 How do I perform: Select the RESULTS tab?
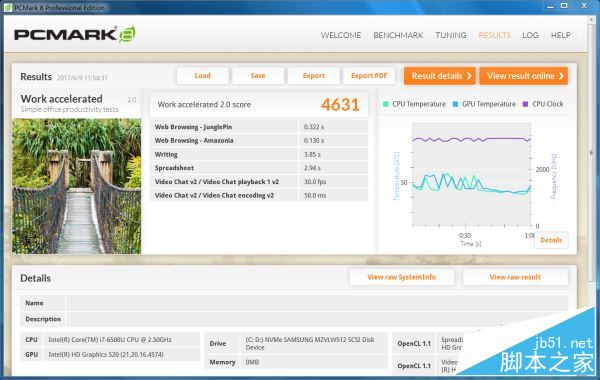point(494,35)
